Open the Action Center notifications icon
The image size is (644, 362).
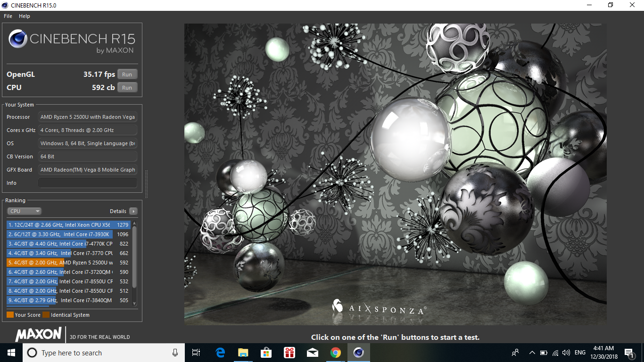coord(629,353)
